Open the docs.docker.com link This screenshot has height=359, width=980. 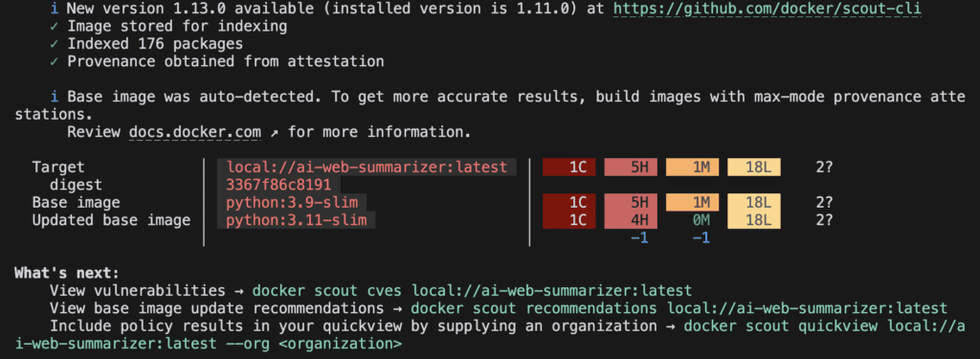tap(194, 133)
